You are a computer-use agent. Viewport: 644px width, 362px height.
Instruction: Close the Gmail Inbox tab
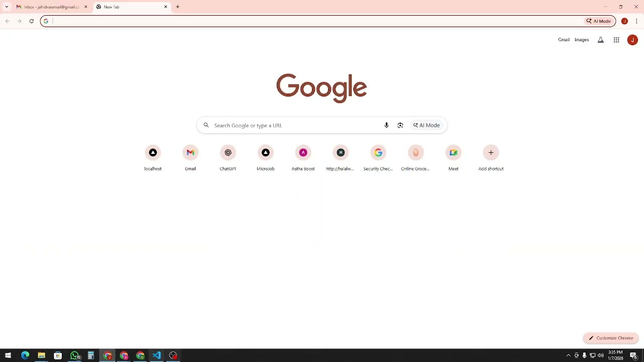click(86, 7)
